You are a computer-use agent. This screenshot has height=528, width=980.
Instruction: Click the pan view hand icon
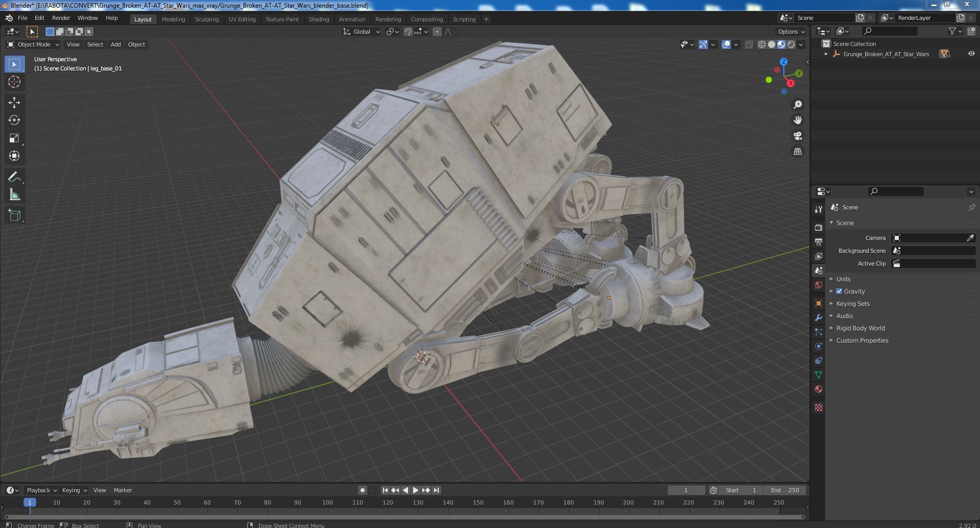(797, 120)
